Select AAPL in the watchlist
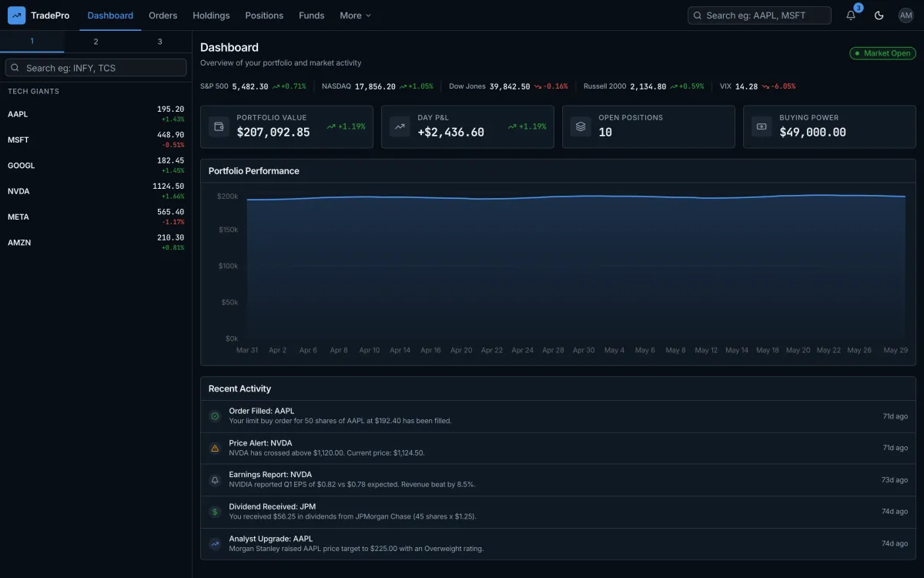924x578 pixels. pyautogui.click(x=95, y=114)
